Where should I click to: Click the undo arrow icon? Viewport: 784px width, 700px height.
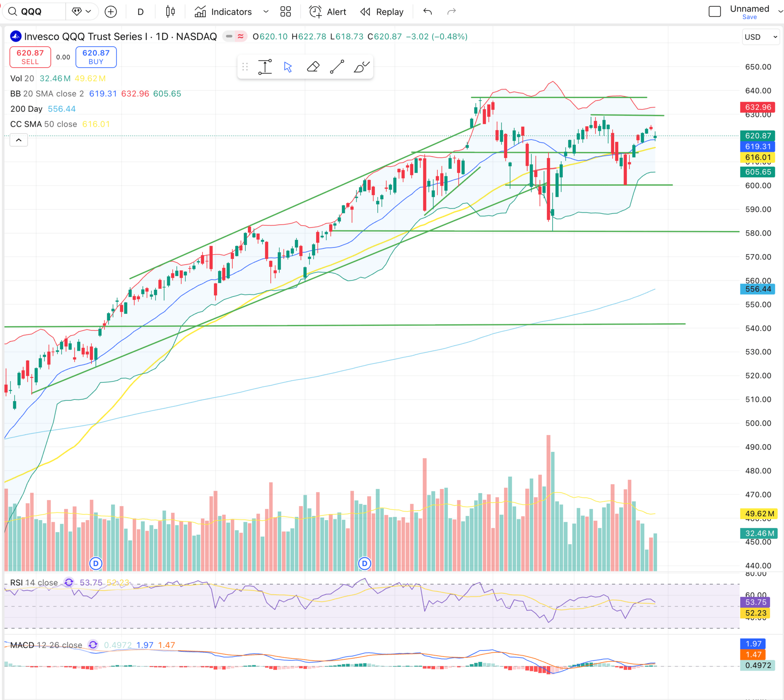tap(428, 12)
